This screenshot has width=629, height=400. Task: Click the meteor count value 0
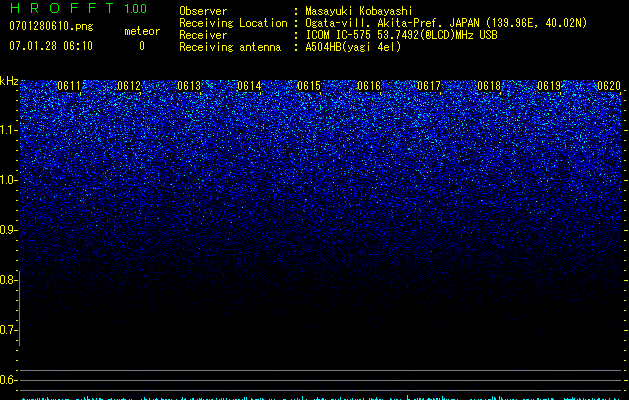coord(142,46)
